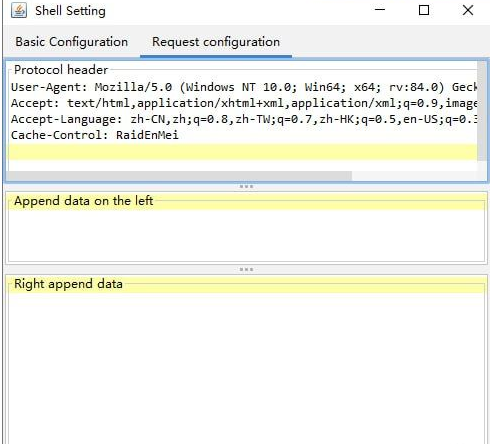Click divider handle below Protocol header panel
The height and width of the screenshot is (444, 490).
pyautogui.click(x=246, y=186)
